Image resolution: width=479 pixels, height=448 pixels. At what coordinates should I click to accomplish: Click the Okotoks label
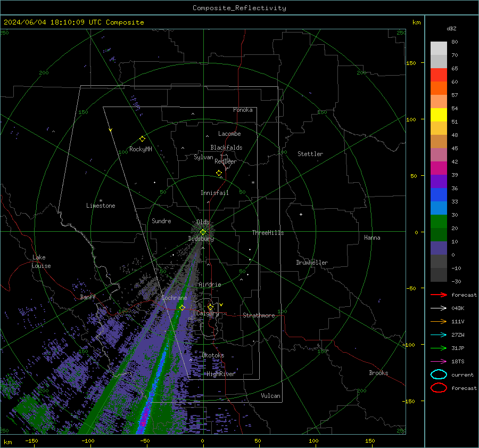tap(213, 355)
